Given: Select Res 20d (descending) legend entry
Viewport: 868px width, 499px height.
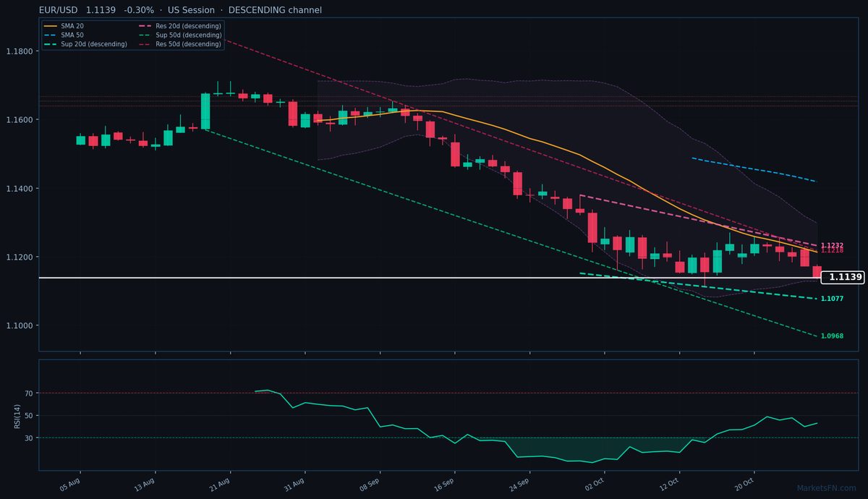Looking at the screenshot, I should point(179,26).
